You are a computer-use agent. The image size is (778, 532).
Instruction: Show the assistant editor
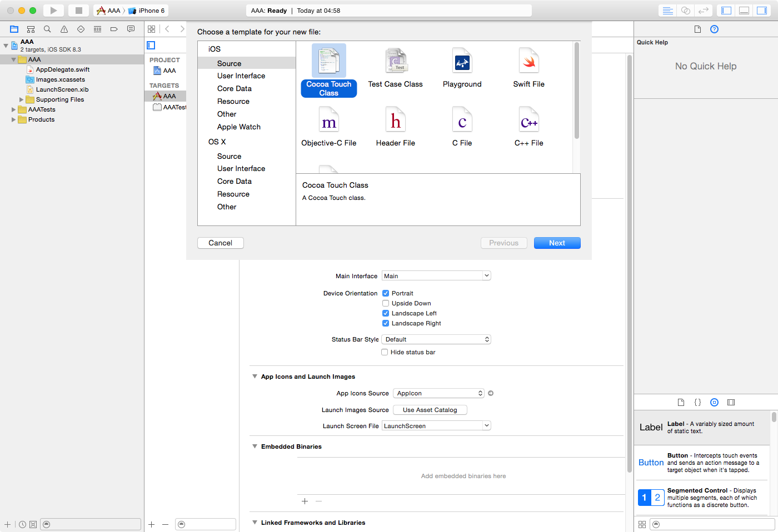click(x=686, y=11)
